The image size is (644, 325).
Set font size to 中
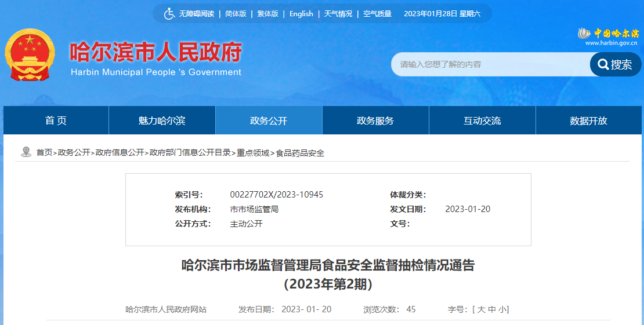(492, 309)
